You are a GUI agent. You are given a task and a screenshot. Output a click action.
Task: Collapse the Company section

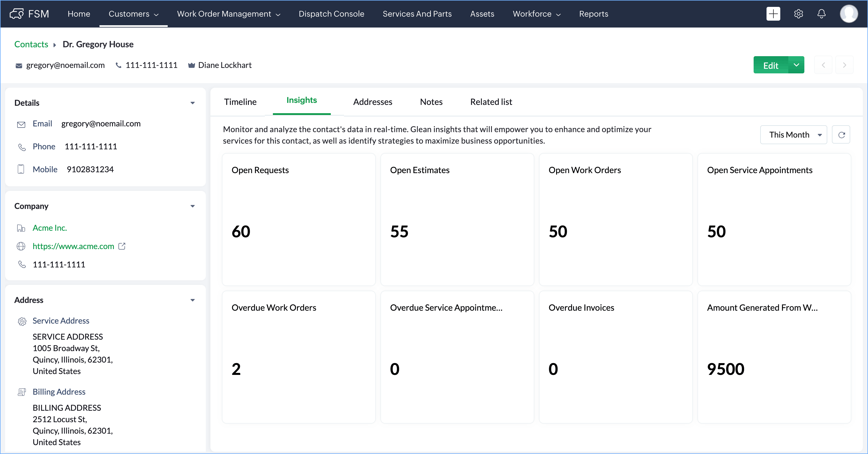pos(192,206)
